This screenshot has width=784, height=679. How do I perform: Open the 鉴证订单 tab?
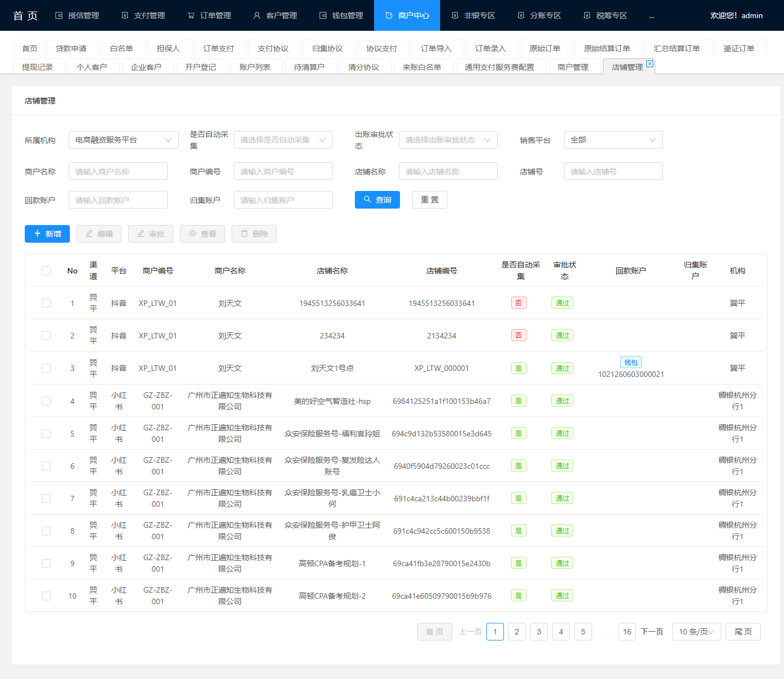(739, 48)
